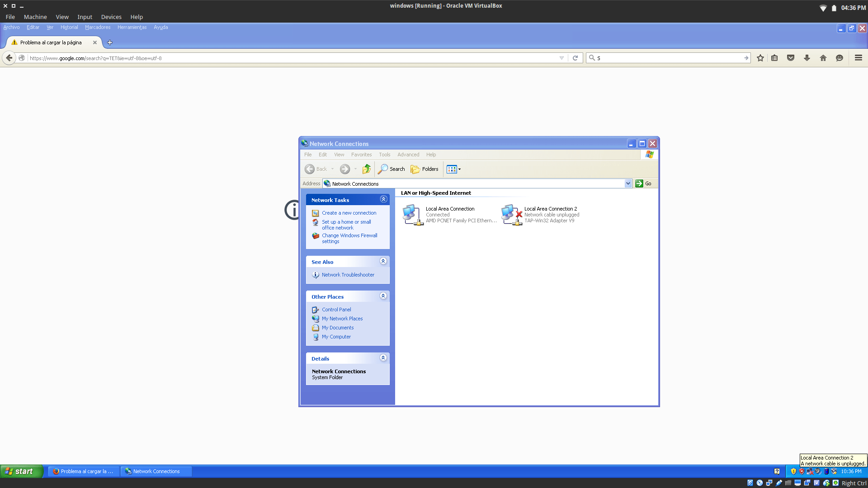Click the volume speaker icon in system tray
Viewport: 868px width, 488px height.
pos(817,471)
